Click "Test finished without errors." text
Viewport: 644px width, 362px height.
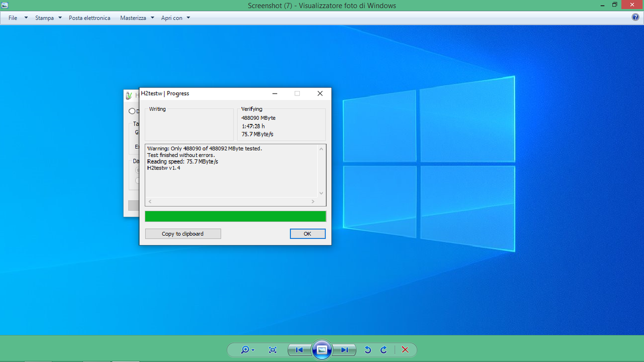[x=181, y=155]
